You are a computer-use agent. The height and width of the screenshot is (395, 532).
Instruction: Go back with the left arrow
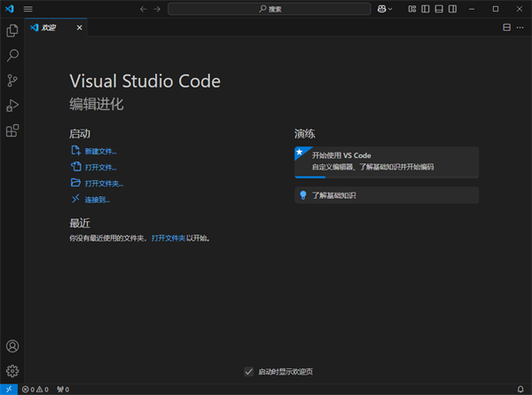143,9
